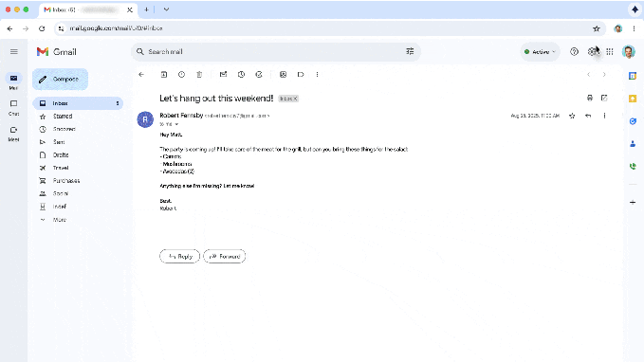Click the Compose button

point(61,80)
